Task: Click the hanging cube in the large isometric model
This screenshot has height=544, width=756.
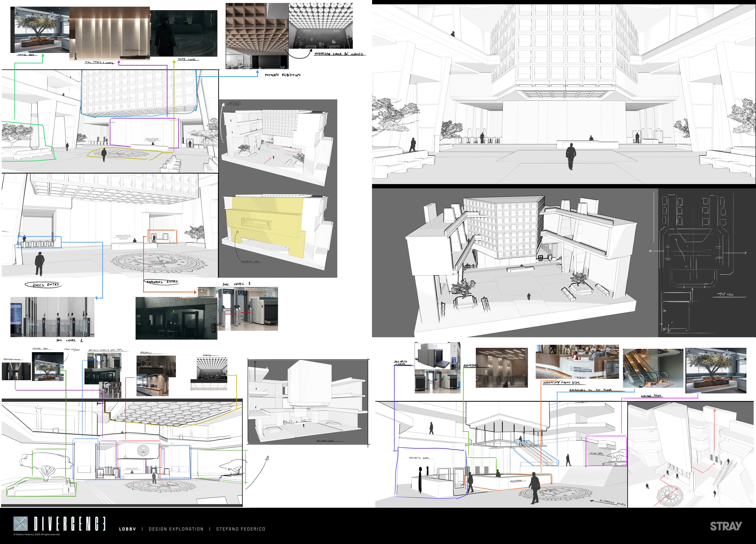Action: [x=504, y=228]
